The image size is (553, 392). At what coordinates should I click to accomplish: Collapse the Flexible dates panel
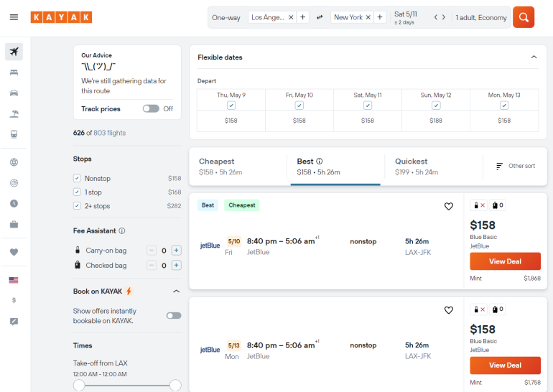[x=534, y=57]
